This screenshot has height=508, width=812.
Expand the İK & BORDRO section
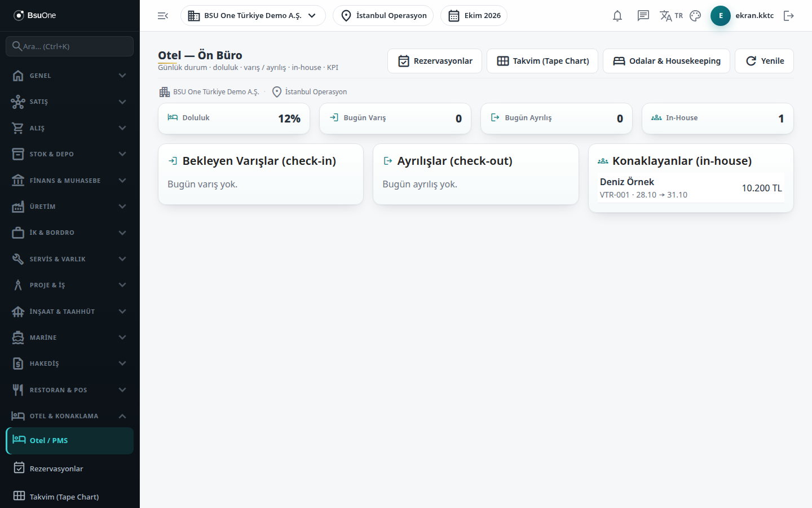(x=70, y=233)
